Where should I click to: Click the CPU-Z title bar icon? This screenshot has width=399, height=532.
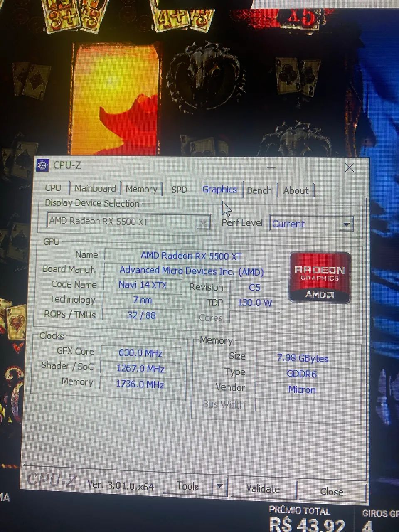click(x=42, y=165)
